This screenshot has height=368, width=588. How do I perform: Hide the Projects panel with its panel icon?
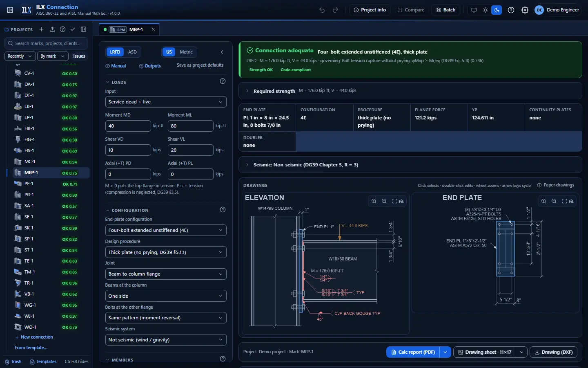[84, 29]
